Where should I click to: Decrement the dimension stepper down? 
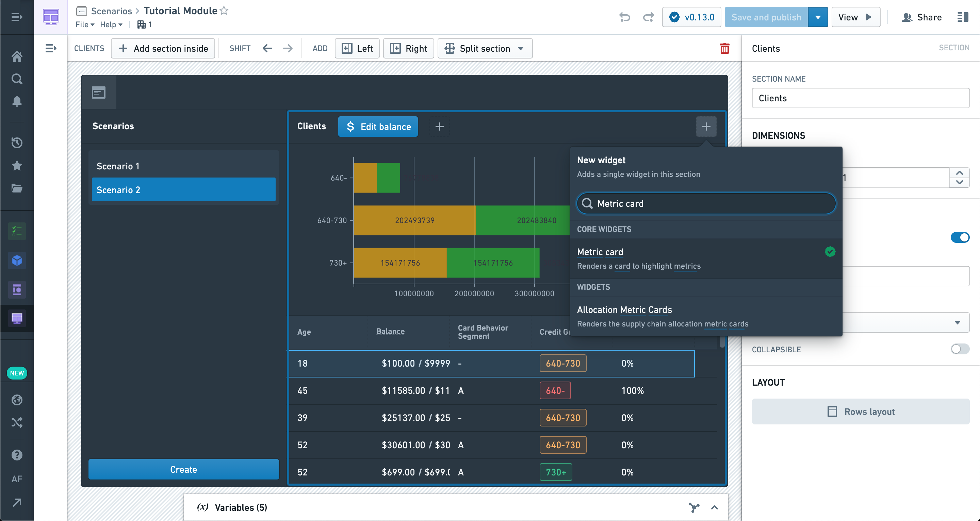pos(960,183)
